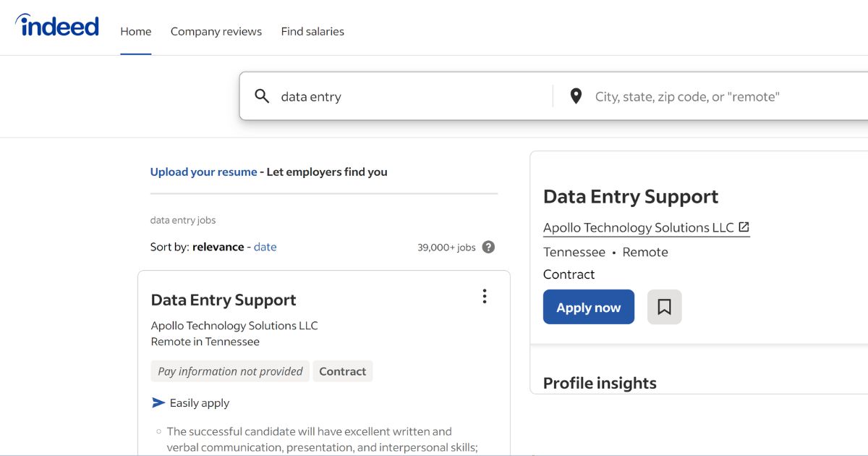Click inside the data entry search field
This screenshot has width=868, height=456.
(362, 96)
